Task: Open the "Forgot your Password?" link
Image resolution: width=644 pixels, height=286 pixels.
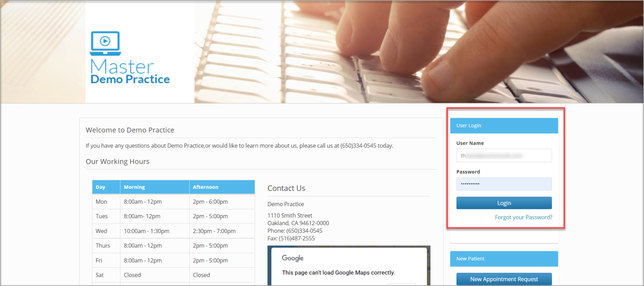Action: pos(523,217)
